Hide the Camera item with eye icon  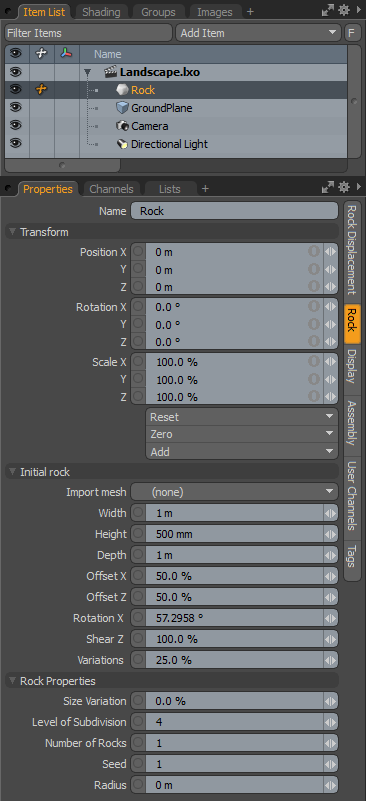[16, 125]
